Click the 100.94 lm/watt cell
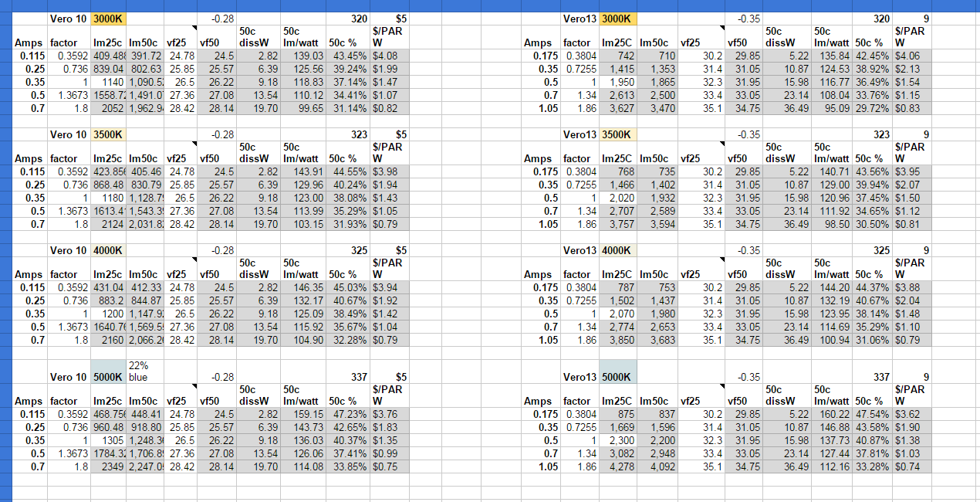 tap(831, 340)
